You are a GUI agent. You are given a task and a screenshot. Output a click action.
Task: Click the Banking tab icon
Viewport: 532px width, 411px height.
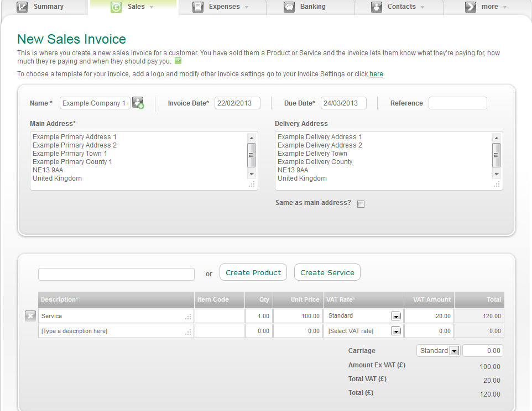click(289, 7)
